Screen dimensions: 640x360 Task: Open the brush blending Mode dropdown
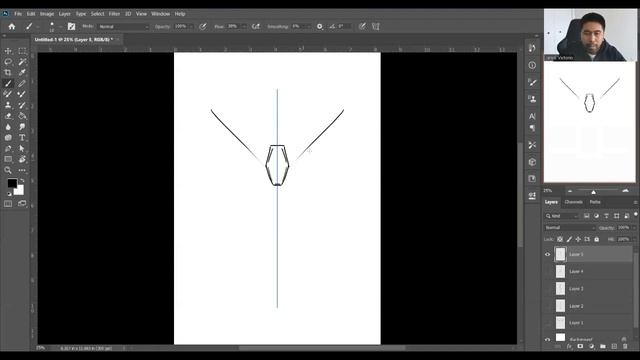coord(124,27)
